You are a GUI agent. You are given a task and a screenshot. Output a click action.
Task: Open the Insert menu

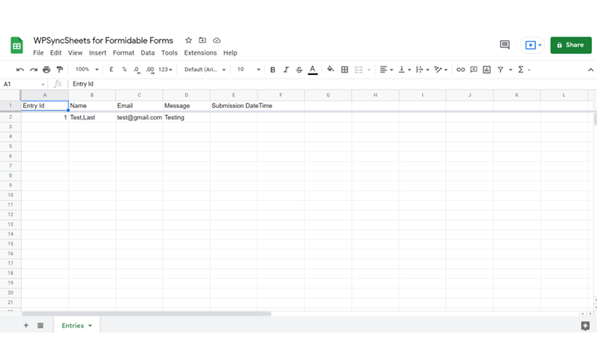tap(98, 53)
